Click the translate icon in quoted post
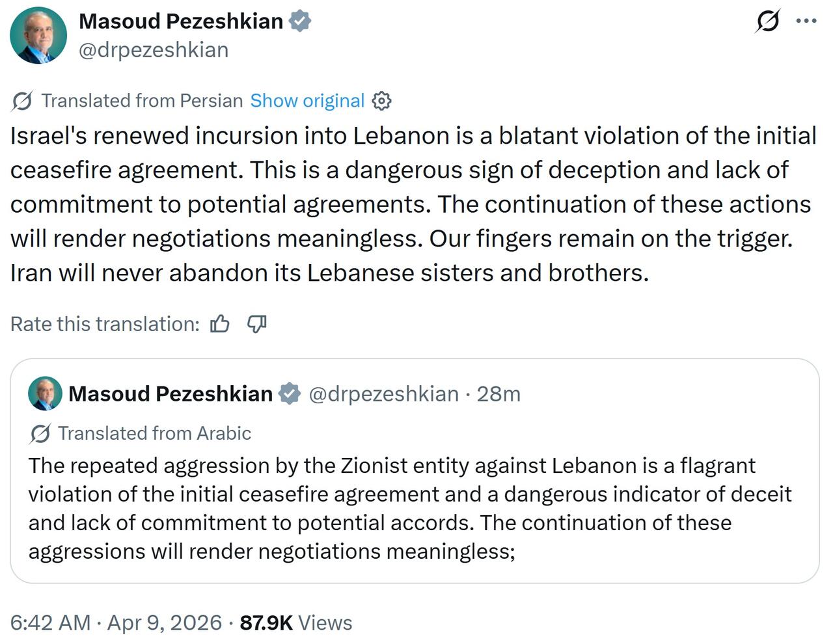833x644 pixels. (40, 433)
